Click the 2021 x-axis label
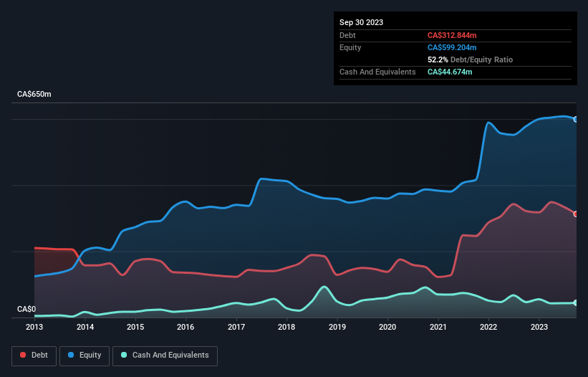Screen dimensions: 588x377 point(438,327)
